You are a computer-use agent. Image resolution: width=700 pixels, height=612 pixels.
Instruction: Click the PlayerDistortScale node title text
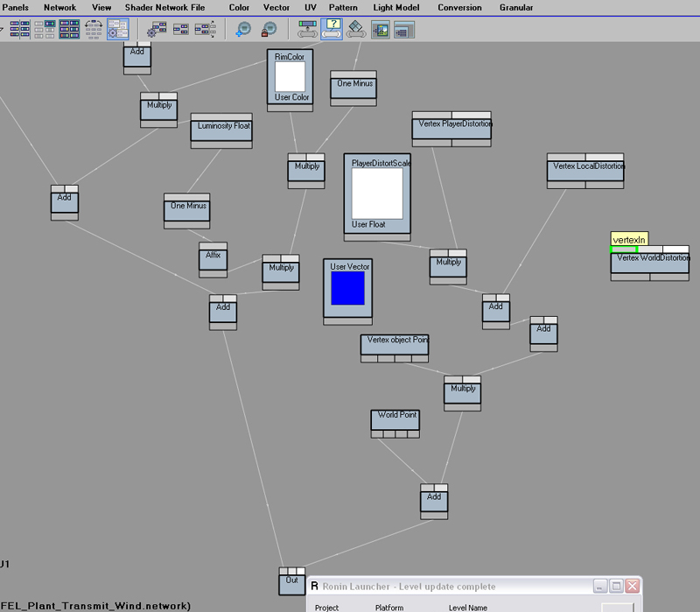(381, 163)
